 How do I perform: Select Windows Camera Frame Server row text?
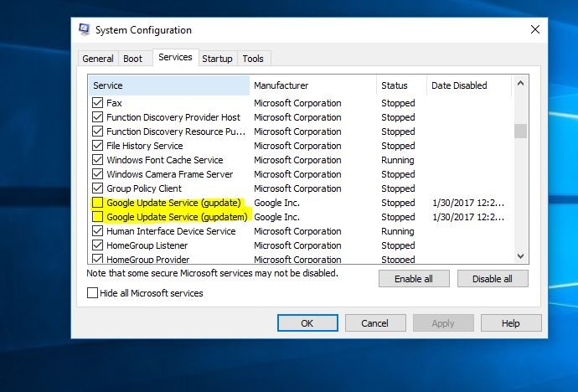point(169,174)
